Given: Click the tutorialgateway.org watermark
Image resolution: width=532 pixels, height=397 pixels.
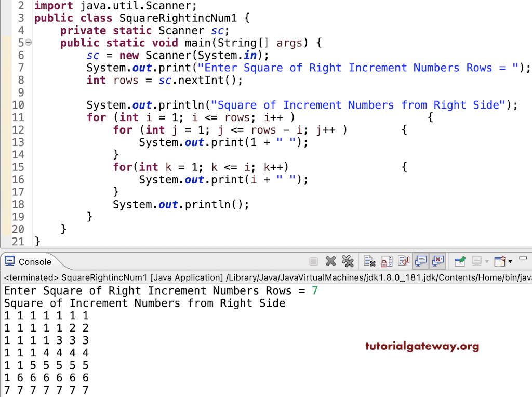Looking at the screenshot, I should click(x=422, y=346).
